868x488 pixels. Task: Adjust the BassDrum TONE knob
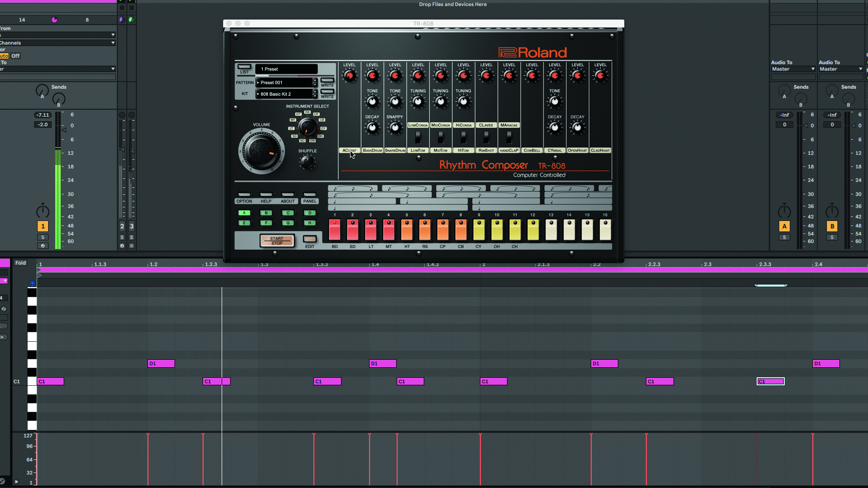[x=372, y=102]
